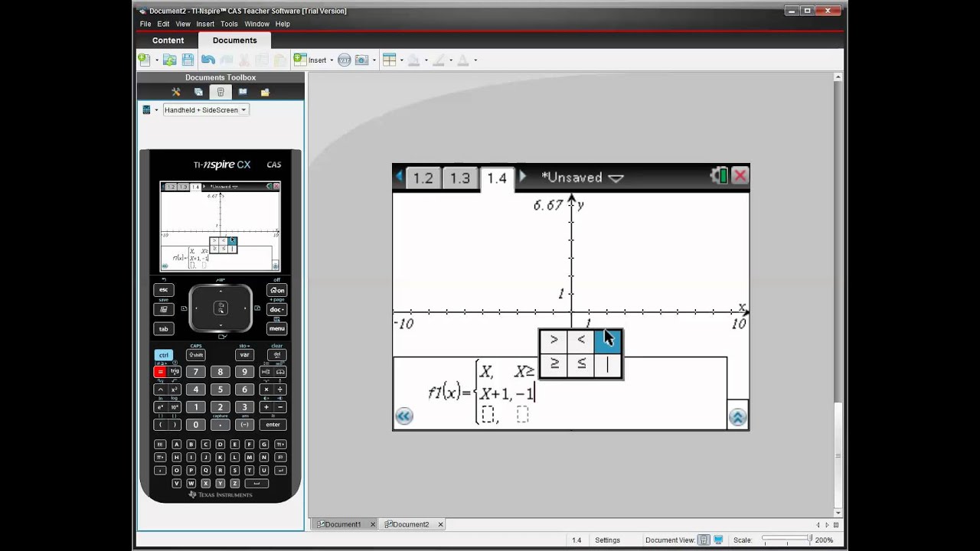Expand the page layout dropdown arrow
The image size is (980, 551).
click(x=401, y=60)
